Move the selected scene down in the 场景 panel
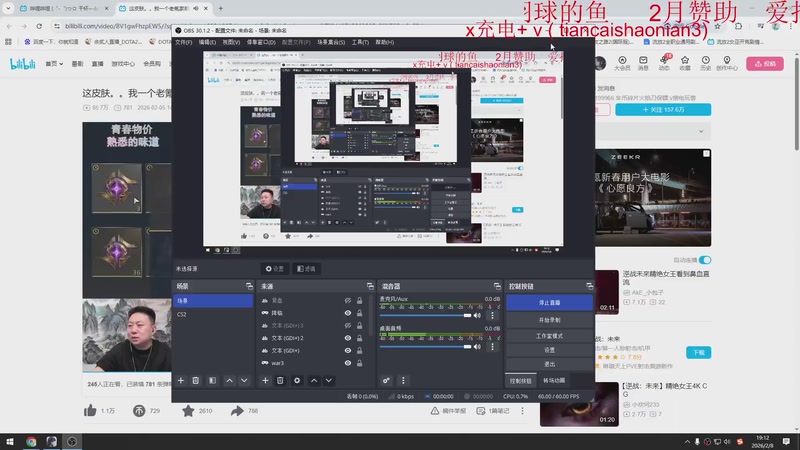 click(x=244, y=381)
